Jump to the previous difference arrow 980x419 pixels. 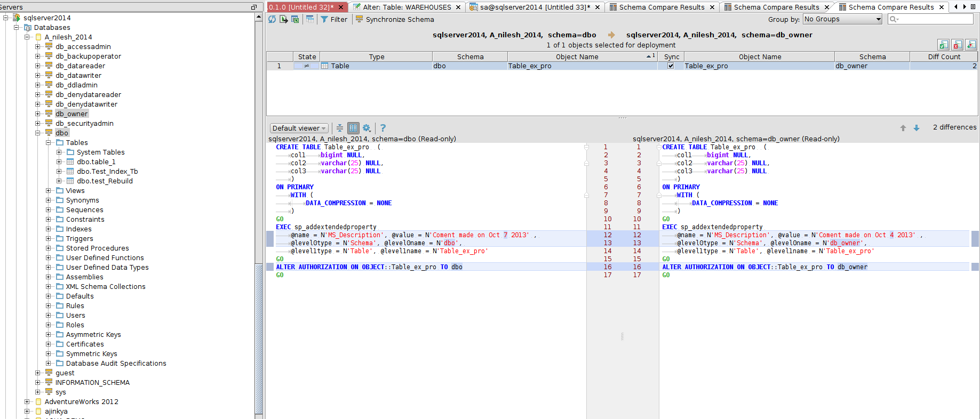click(903, 128)
